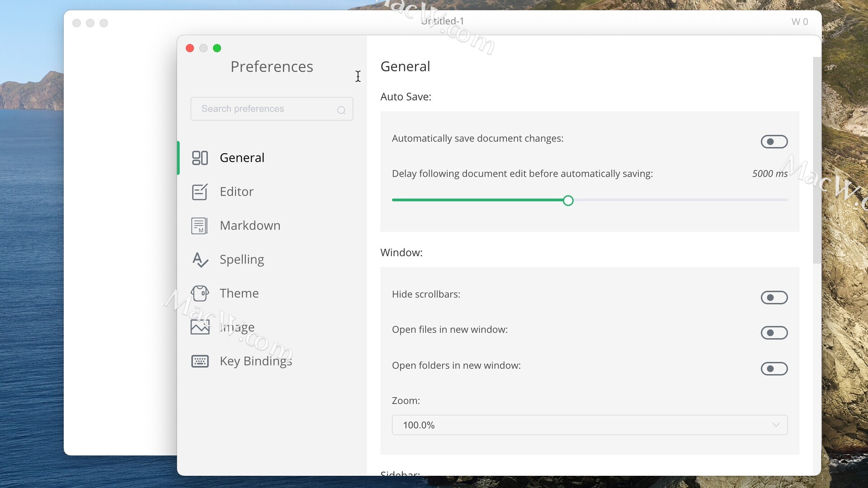Image resolution: width=868 pixels, height=488 pixels.
Task: Click the Spelling check icon
Action: 199,260
